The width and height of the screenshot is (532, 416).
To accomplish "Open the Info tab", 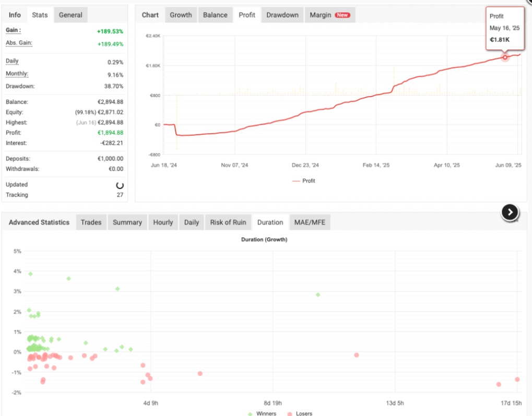I will point(15,15).
